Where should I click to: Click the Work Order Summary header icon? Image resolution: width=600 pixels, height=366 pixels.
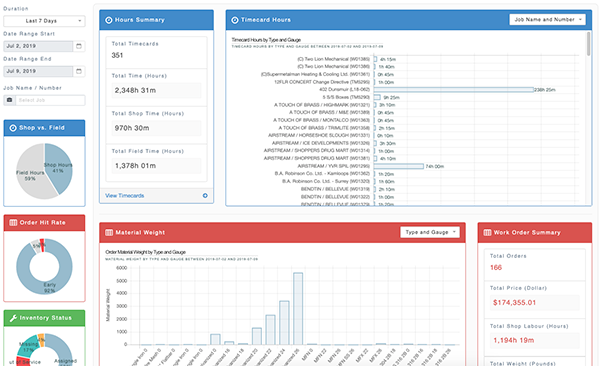click(x=487, y=232)
